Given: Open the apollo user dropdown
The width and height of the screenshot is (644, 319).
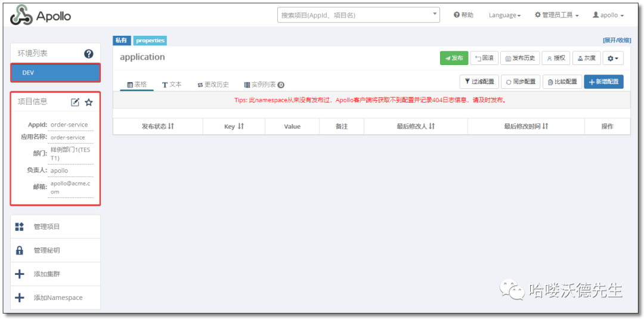Looking at the screenshot, I should [x=608, y=15].
